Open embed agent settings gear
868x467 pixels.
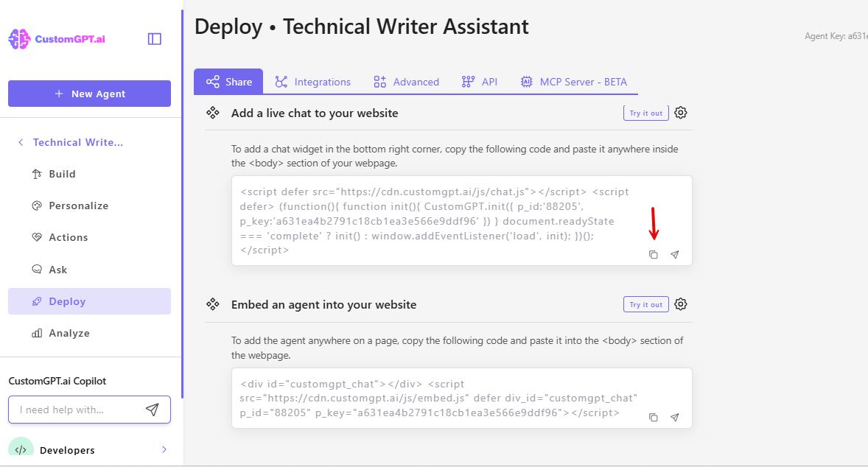click(680, 304)
